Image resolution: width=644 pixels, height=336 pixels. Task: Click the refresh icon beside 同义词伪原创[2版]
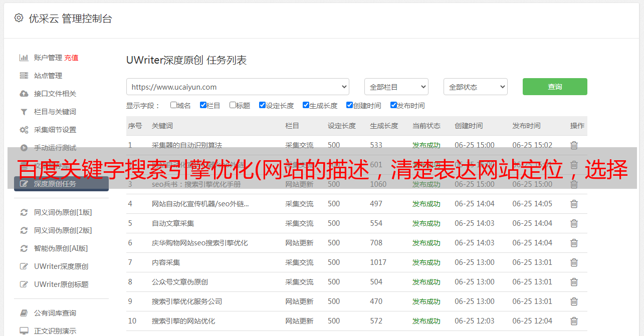24,230
